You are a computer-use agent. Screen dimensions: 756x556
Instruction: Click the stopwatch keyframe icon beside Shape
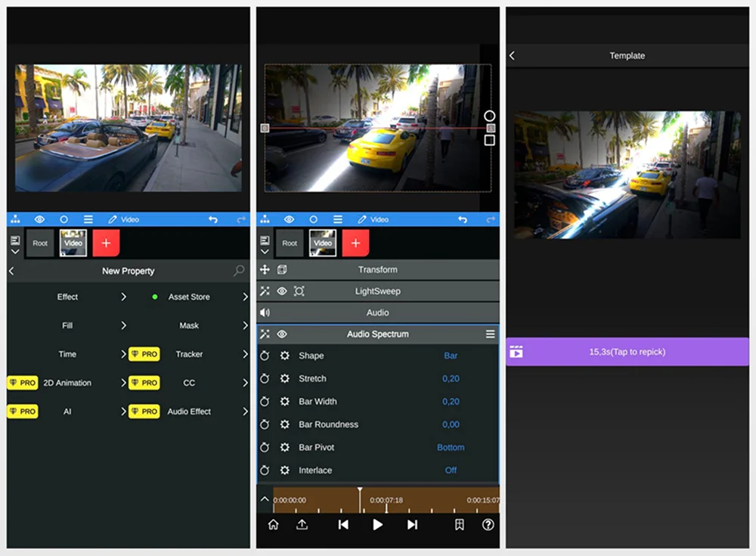[265, 356]
